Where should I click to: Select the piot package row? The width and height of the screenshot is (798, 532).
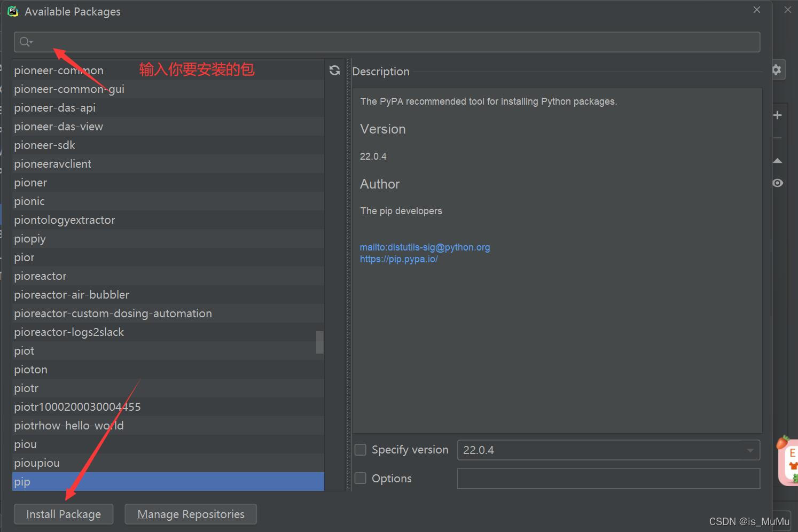point(168,351)
